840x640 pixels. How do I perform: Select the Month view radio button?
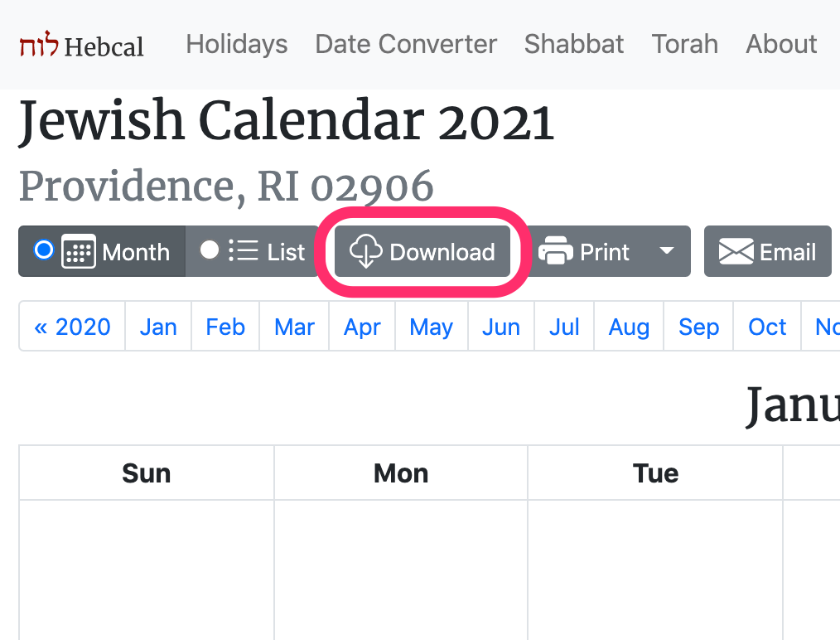[x=43, y=251]
